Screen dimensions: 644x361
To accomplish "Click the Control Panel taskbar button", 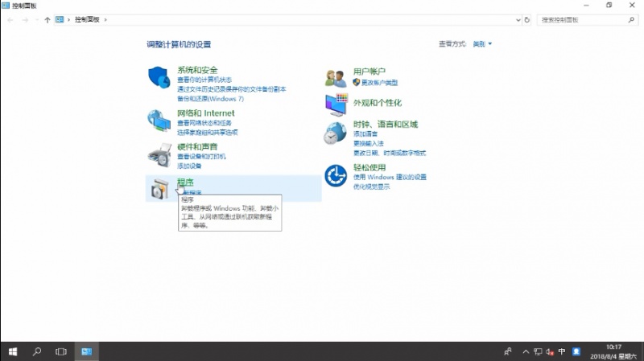I will [x=86, y=351].
